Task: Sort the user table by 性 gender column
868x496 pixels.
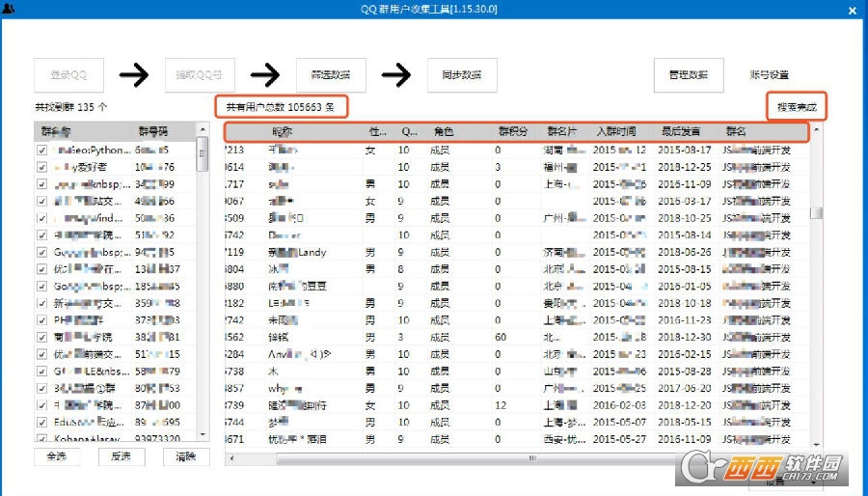Action: pyautogui.click(x=378, y=132)
